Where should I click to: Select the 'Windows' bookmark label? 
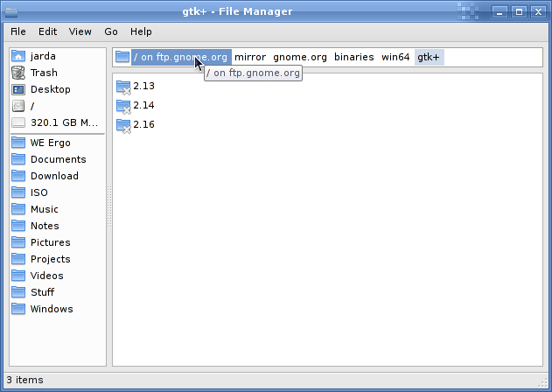tap(52, 309)
